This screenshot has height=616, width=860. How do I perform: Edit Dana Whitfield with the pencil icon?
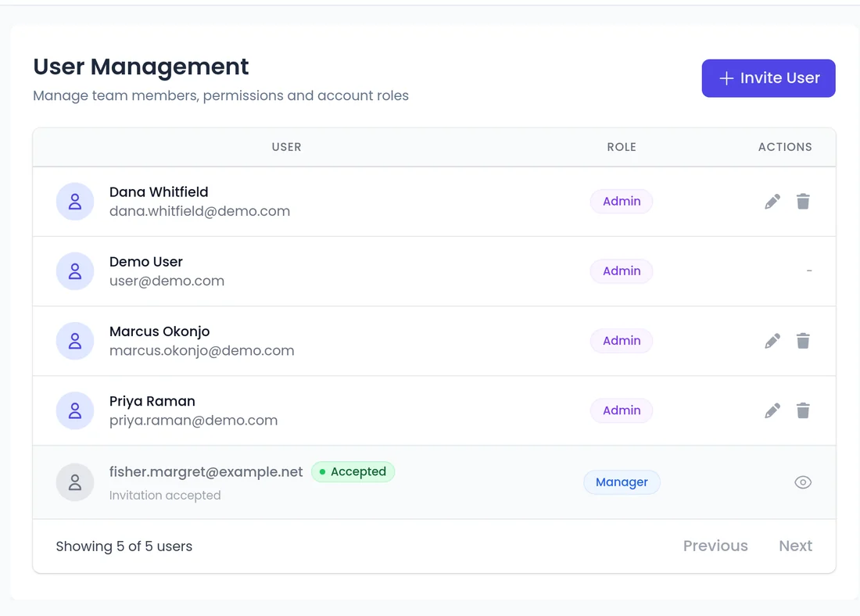coord(772,202)
